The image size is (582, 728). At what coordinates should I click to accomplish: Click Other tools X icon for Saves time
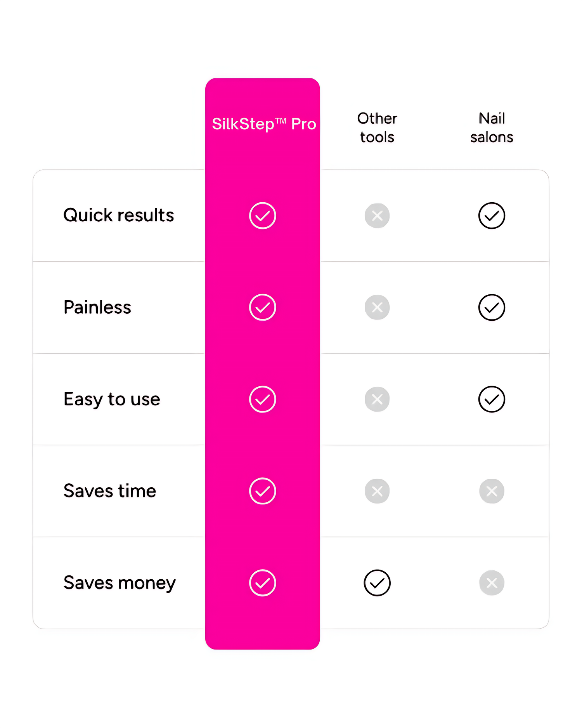tap(377, 491)
